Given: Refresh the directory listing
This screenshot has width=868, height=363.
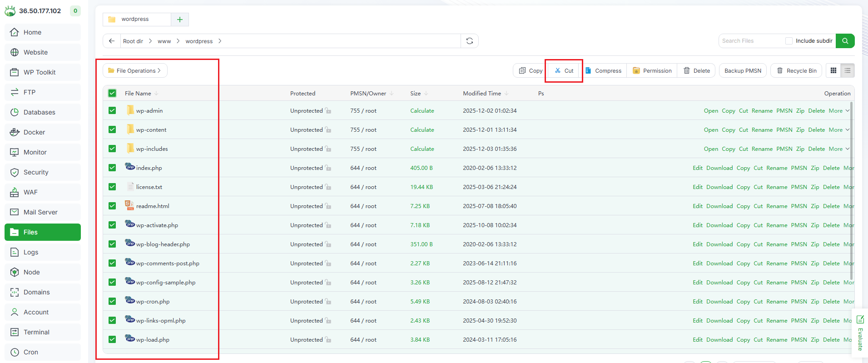Looking at the screenshot, I should (x=470, y=41).
